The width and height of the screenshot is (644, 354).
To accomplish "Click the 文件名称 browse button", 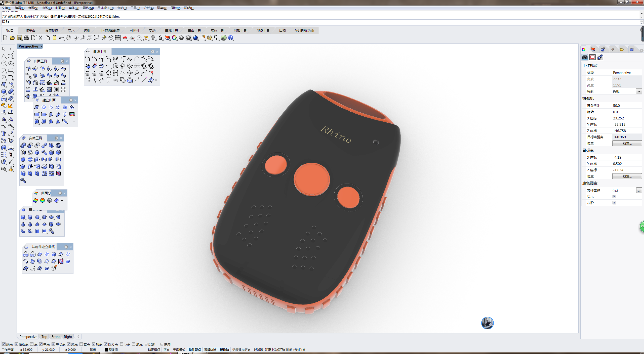I will coord(639,190).
